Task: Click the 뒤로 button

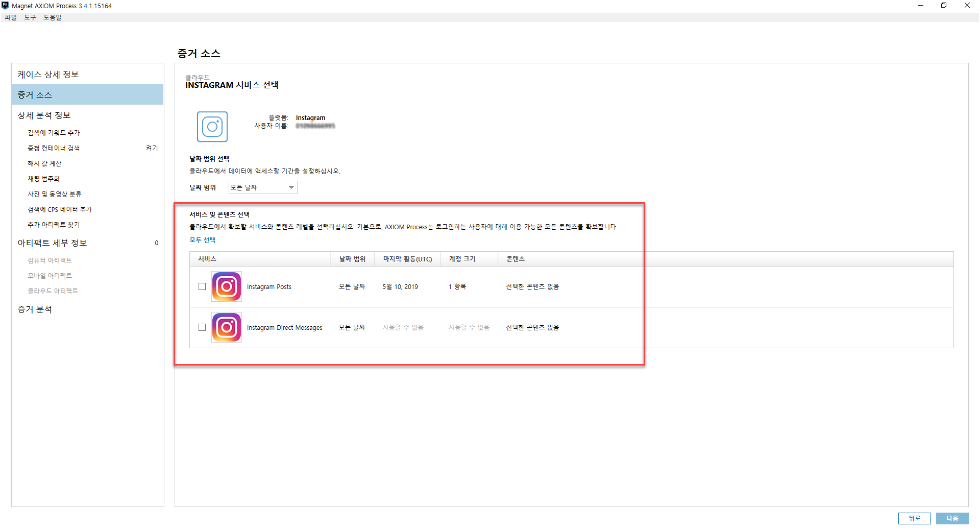Action: 914,518
